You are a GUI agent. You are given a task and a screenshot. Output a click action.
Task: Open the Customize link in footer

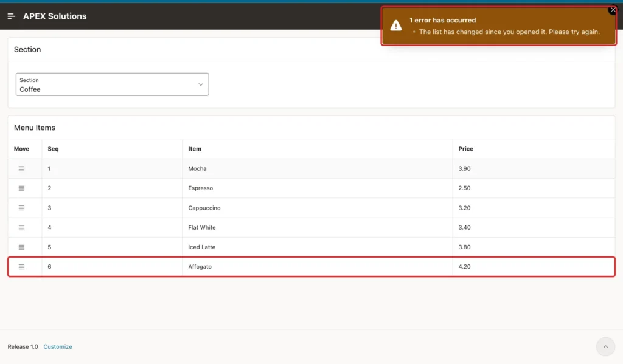58,346
